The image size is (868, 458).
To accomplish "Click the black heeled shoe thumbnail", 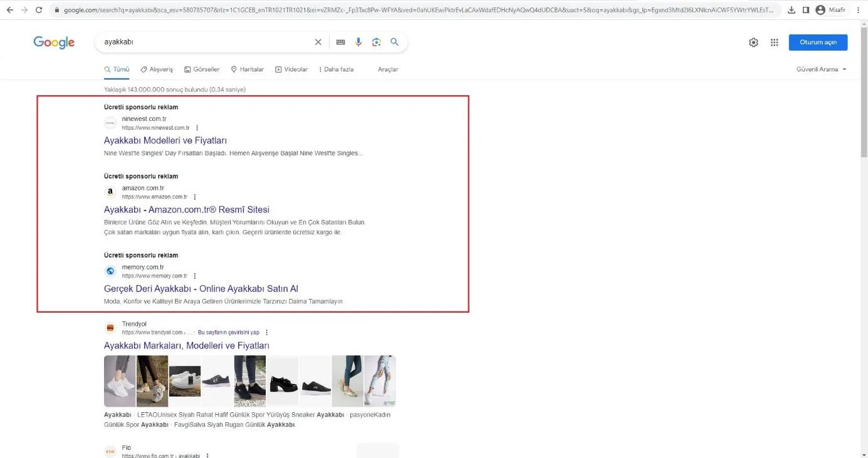I will pyautogui.click(x=283, y=382).
